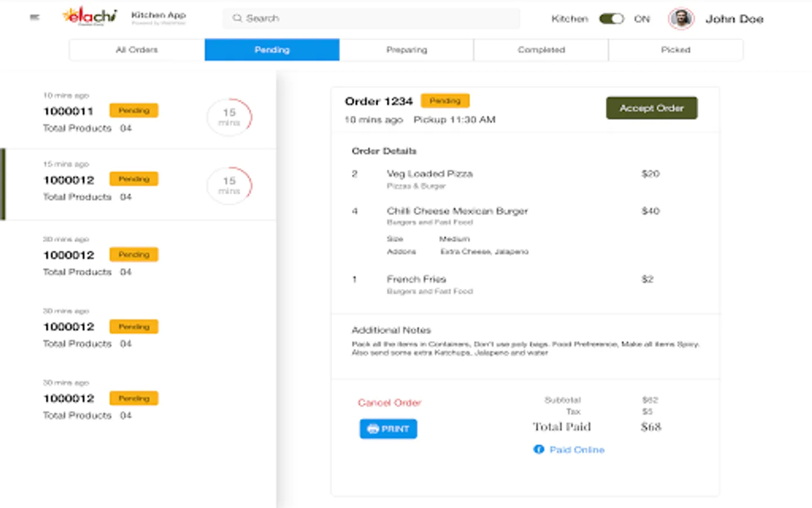Click the Pending badge beside Order 1234
The image size is (812, 508).
coord(445,101)
